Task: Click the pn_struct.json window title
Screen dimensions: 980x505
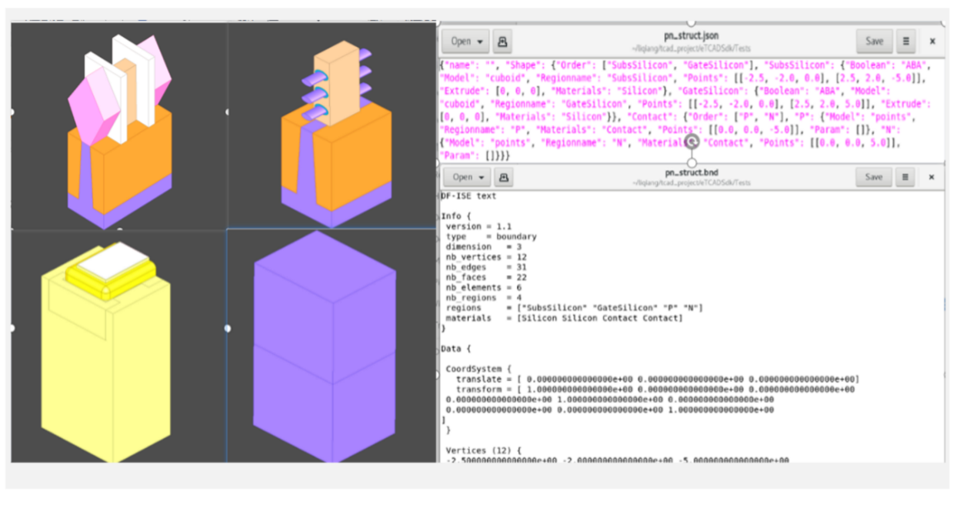Action: [691, 36]
